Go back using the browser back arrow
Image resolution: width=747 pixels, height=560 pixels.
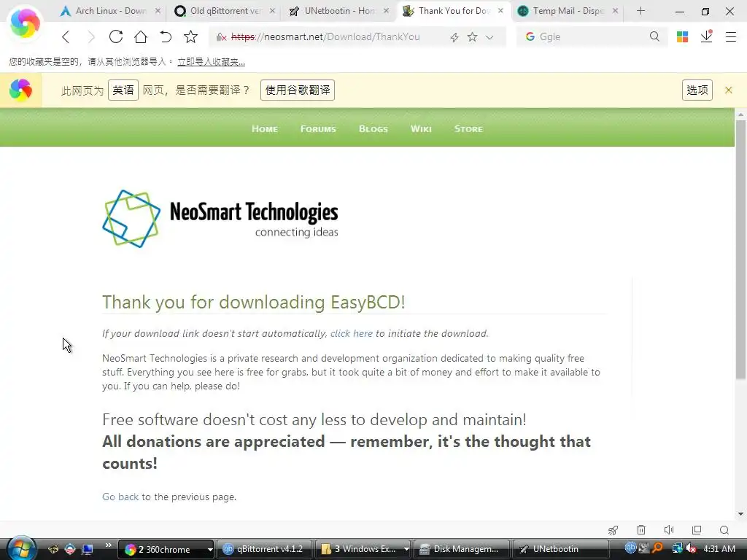point(66,36)
